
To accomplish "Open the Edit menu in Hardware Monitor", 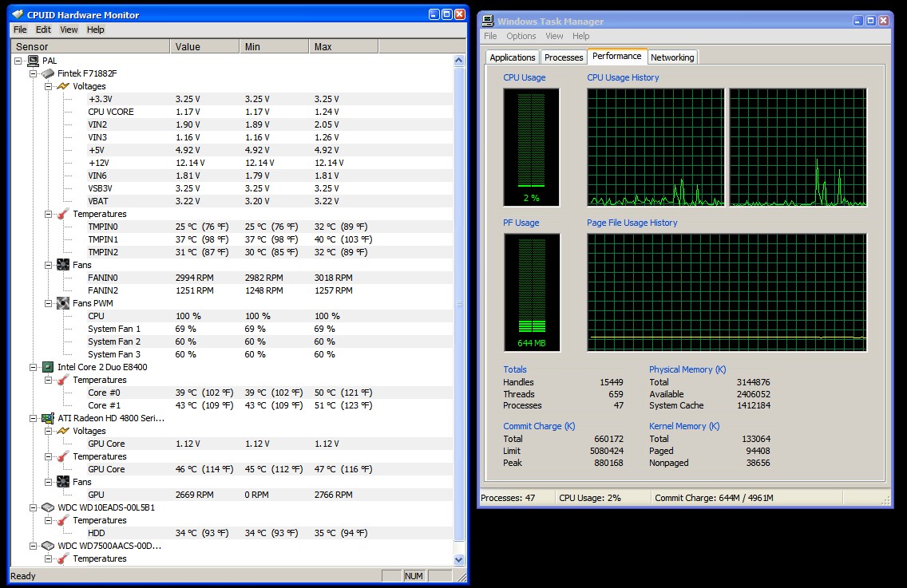I will point(43,30).
